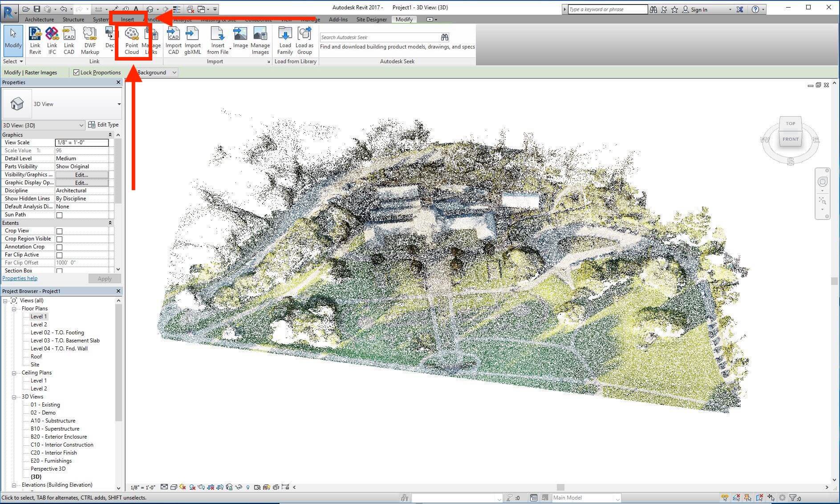840x504 pixels.
Task: Click the Save disk icon
Action: tap(37, 9)
